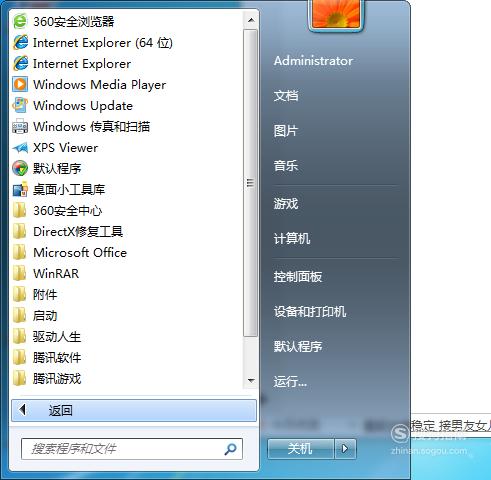Open 计算机 from right pane

292,238
